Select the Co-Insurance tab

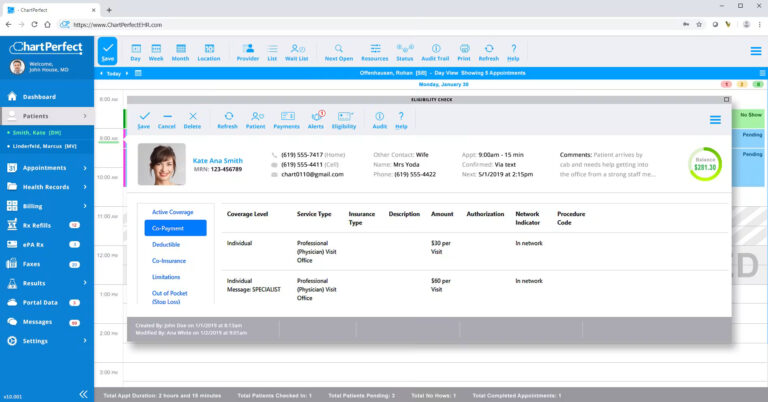pos(169,260)
